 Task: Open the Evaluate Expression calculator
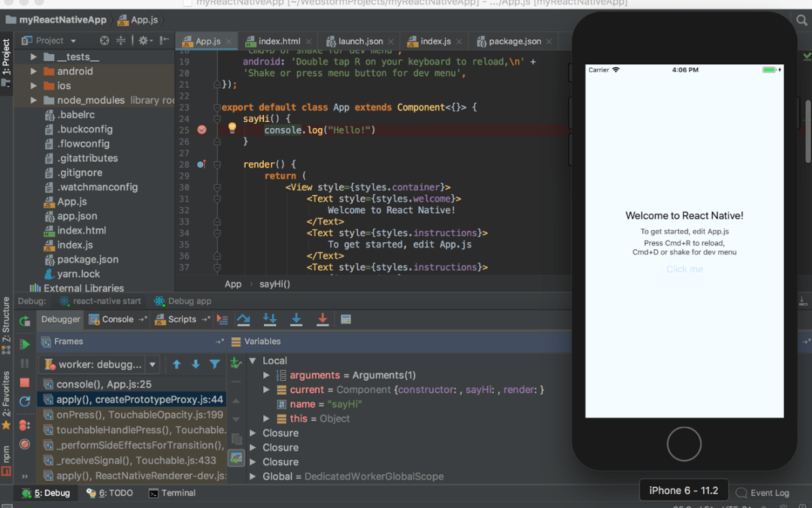pos(345,319)
